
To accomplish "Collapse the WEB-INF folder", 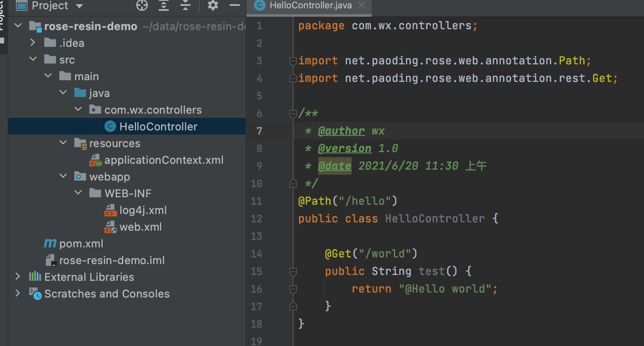I will 78,193.
